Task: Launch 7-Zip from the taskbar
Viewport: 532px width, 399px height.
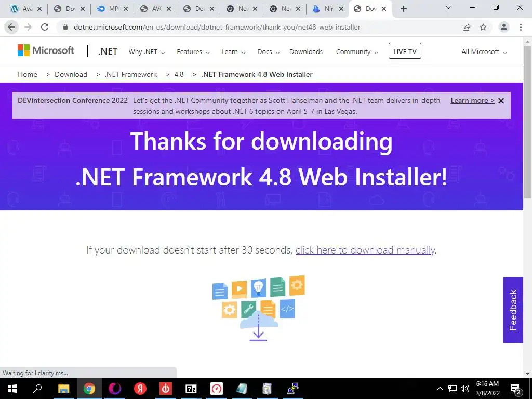Action: pos(191,389)
